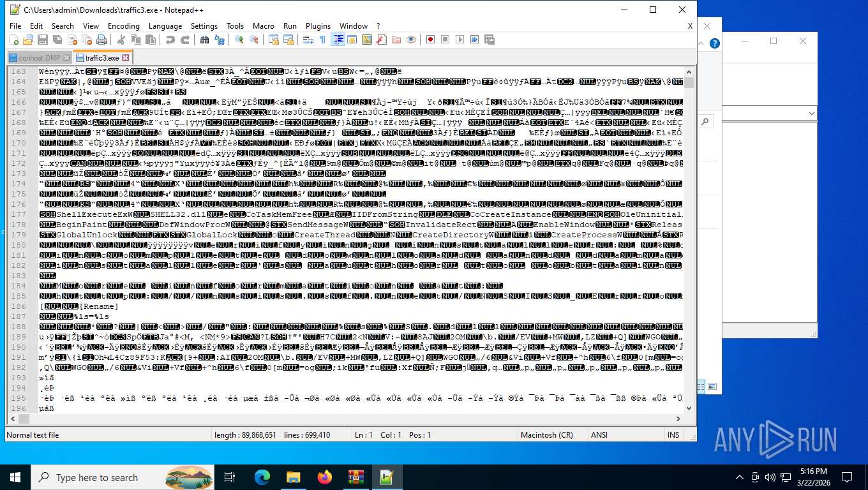The width and height of the screenshot is (868, 490).
Task: Open the File menu
Action: pos(15,26)
